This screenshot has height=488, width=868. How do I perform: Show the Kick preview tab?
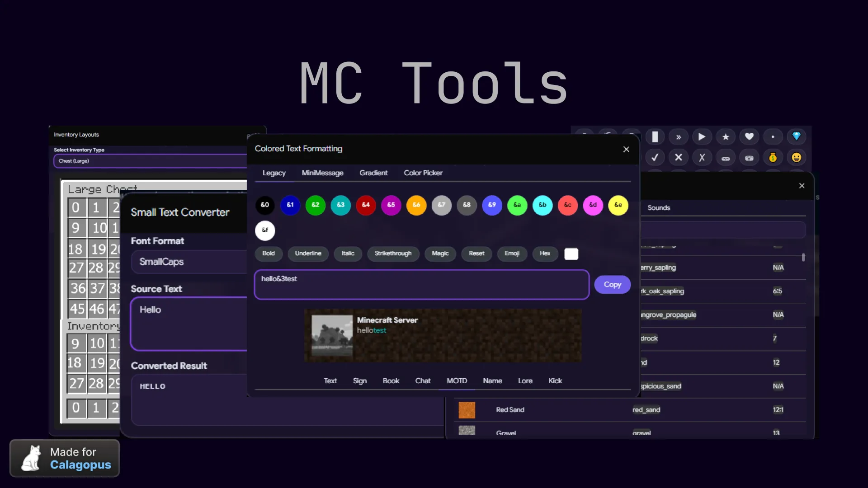coord(555,381)
